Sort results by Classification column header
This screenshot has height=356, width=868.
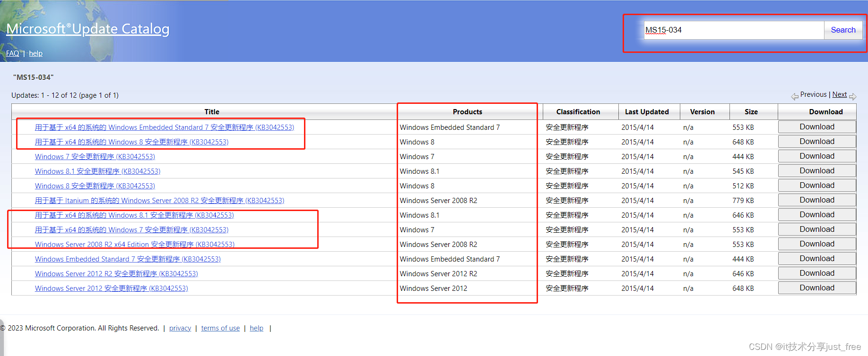click(578, 112)
